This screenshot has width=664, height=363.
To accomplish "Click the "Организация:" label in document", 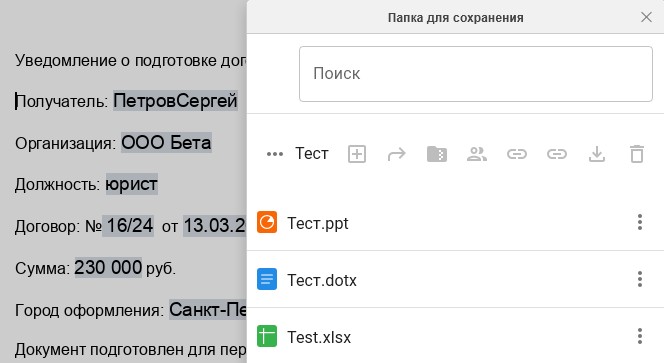I will point(66,144).
